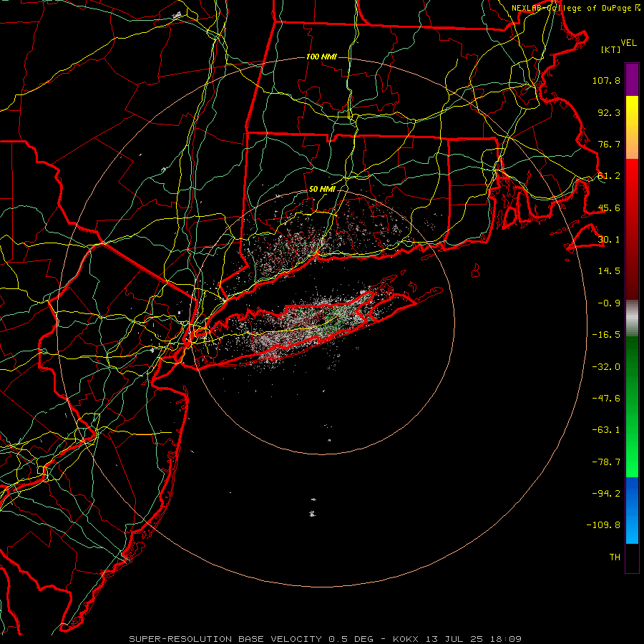Click the -16.5 velocity scale value
644x644 pixels.
606,335
